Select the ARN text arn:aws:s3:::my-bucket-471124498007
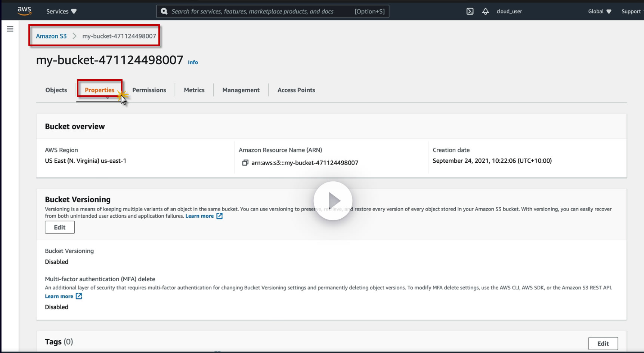Image resolution: width=644 pixels, height=353 pixels. click(305, 163)
